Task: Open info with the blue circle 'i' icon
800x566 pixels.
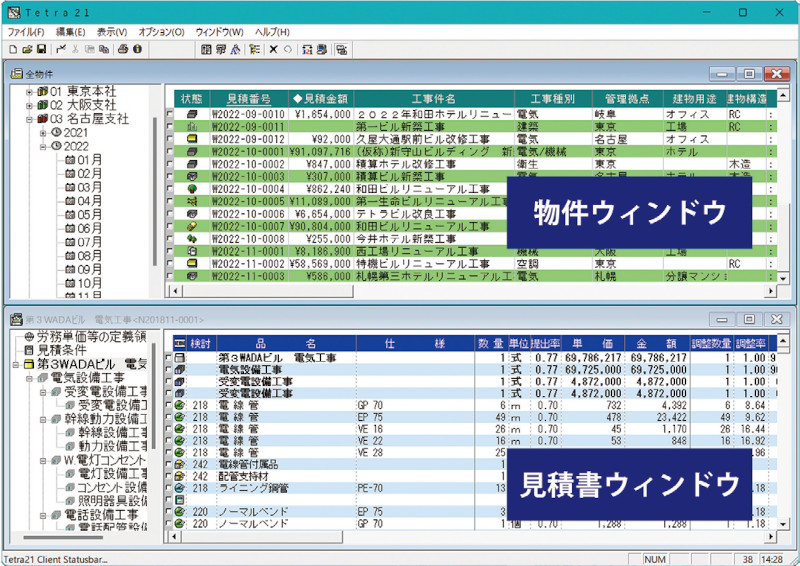Action: click(137, 50)
